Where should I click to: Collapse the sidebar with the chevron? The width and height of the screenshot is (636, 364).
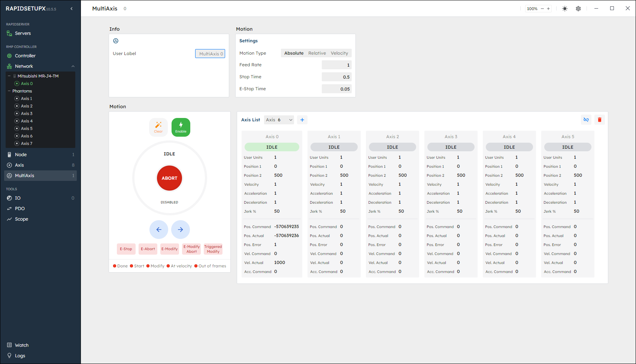pos(72,9)
